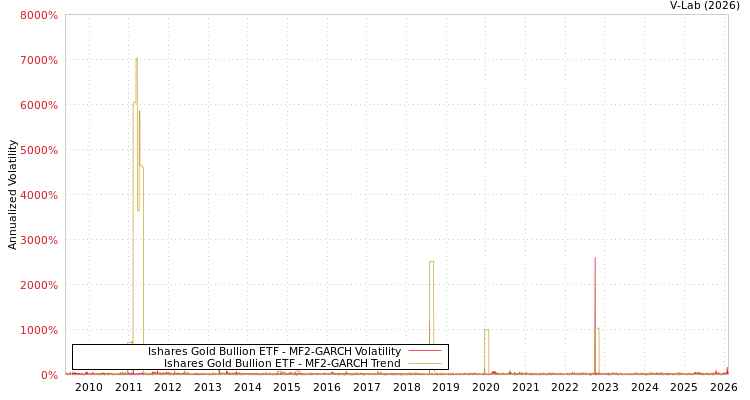The image size is (750, 400).
Task: Click the 5000% y-axis label
Action: (x=39, y=150)
